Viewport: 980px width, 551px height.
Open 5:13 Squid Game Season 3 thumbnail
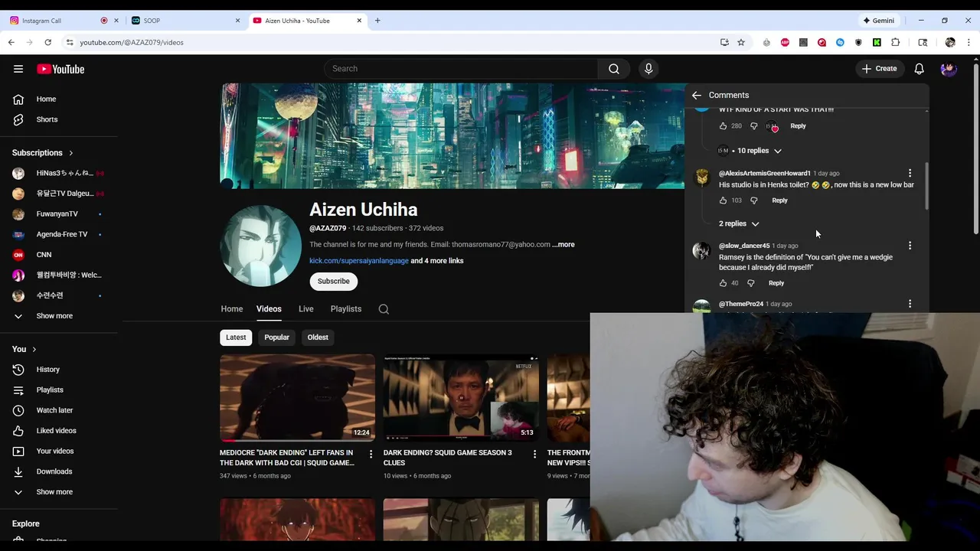click(x=461, y=398)
